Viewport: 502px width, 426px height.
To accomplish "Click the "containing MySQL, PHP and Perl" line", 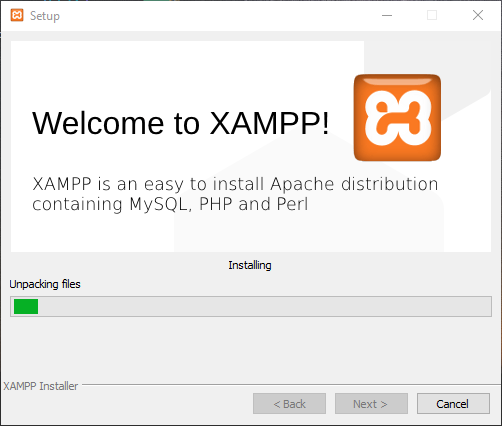I will [170, 204].
